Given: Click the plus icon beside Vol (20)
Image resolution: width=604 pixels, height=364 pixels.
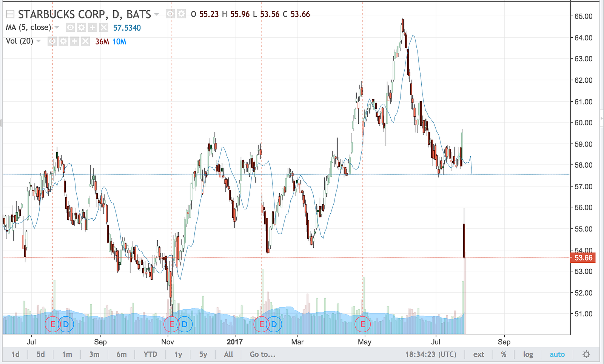Looking at the screenshot, I should point(74,41).
